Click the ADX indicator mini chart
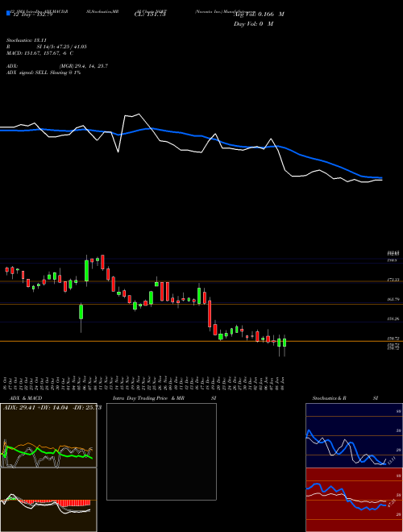The height and width of the screenshot is (532, 403). (48, 435)
